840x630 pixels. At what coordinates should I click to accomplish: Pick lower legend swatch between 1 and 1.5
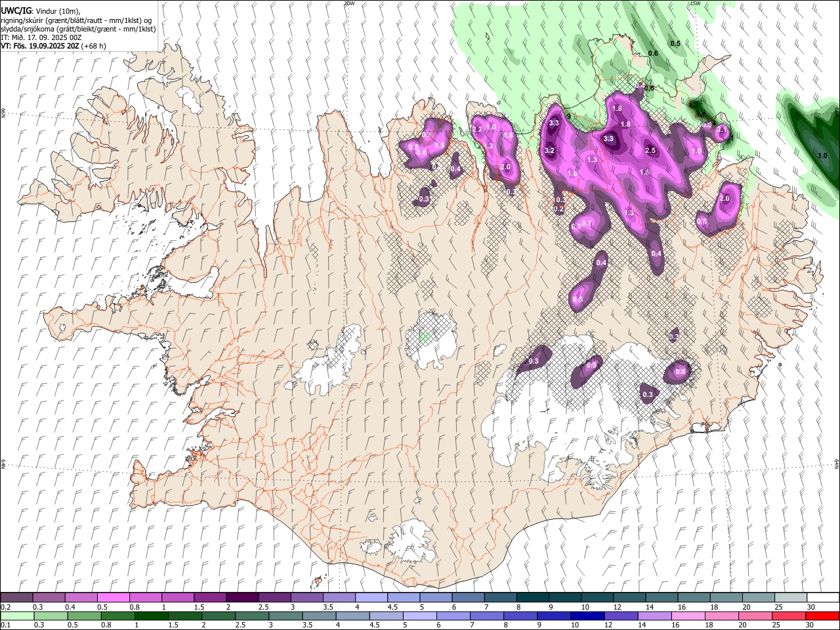coord(152,616)
